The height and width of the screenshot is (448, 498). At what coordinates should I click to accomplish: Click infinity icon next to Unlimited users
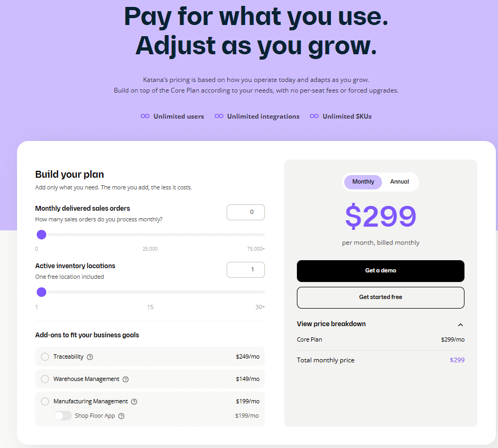coord(145,117)
